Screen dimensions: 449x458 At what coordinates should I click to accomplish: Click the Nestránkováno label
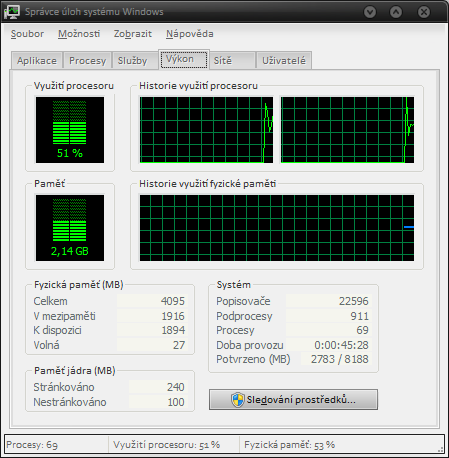pos(70,402)
